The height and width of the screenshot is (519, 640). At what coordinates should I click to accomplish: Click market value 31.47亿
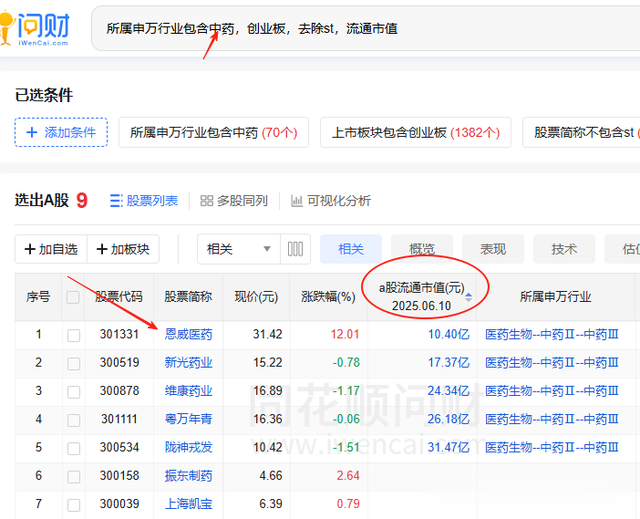coord(449,448)
